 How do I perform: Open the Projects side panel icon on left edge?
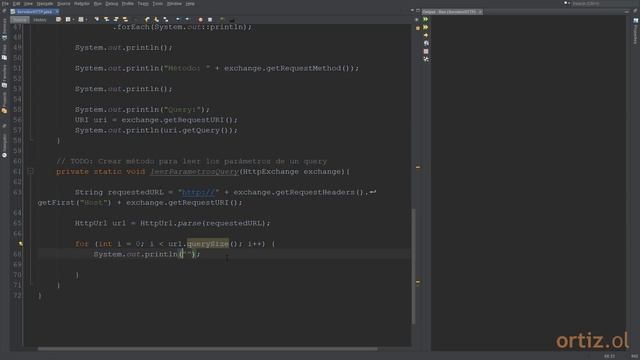pyautogui.click(x=4, y=110)
